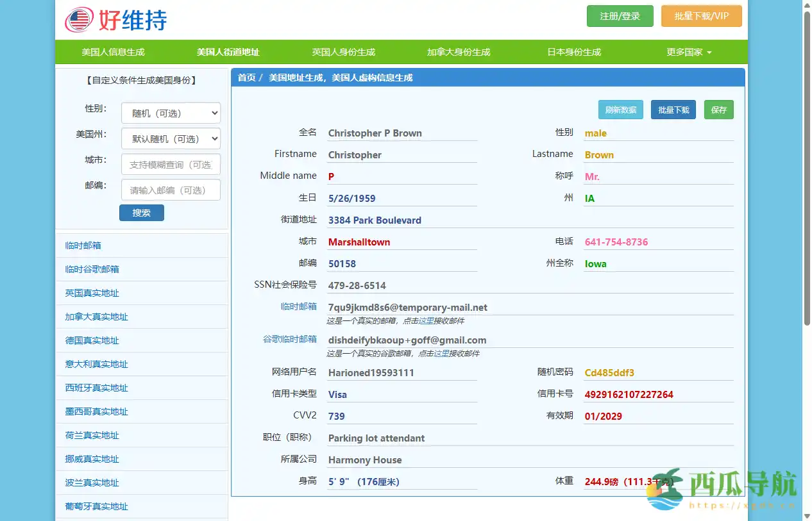Viewport: 812px width, 521px height.
Task: Switch to the 美国人街道地址 tab
Action: click(228, 52)
